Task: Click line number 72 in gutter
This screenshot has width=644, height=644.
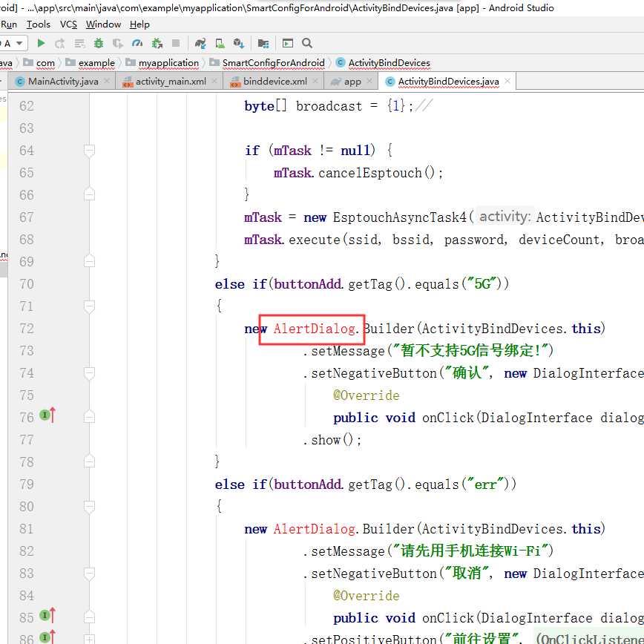Action: point(27,329)
